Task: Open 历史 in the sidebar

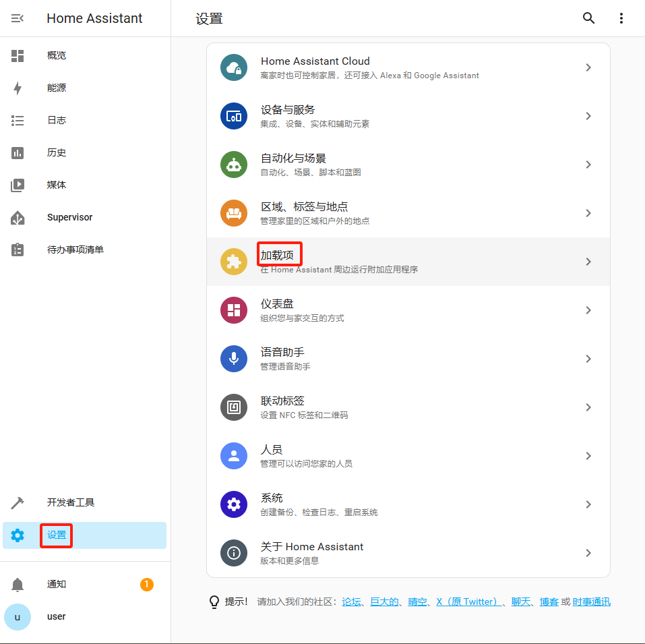Action: coord(57,152)
